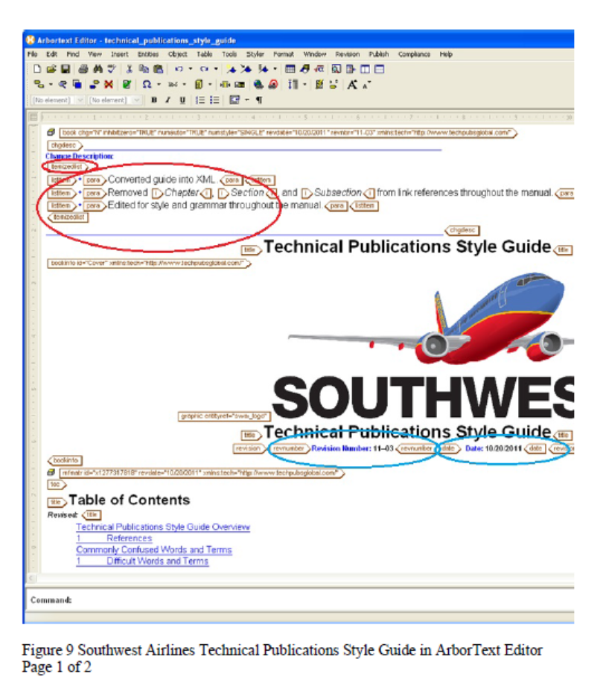This screenshot has width=603, height=700.
Task: Save the document with the floppy disk icon
Action: coord(66,69)
